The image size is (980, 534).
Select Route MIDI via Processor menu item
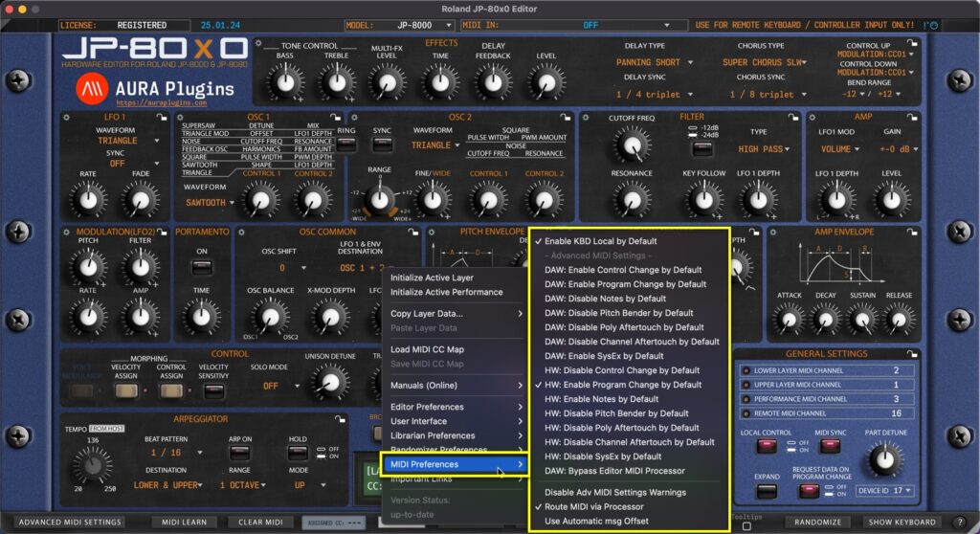click(593, 506)
